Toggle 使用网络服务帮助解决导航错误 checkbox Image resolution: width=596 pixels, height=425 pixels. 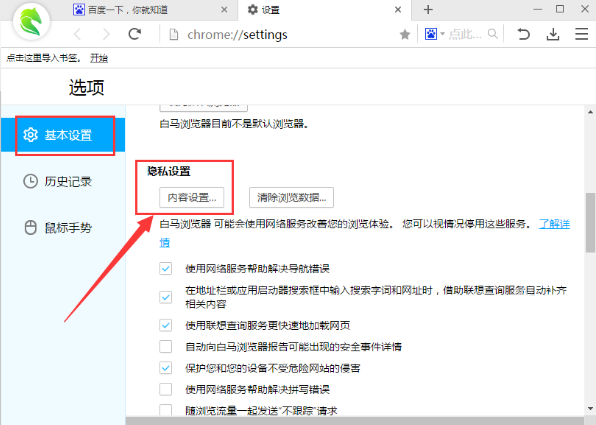click(x=165, y=268)
